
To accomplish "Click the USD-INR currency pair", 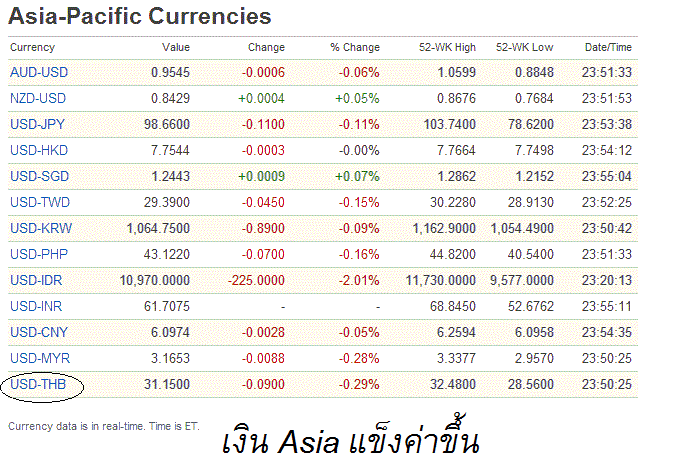I will tap(37, 306).
